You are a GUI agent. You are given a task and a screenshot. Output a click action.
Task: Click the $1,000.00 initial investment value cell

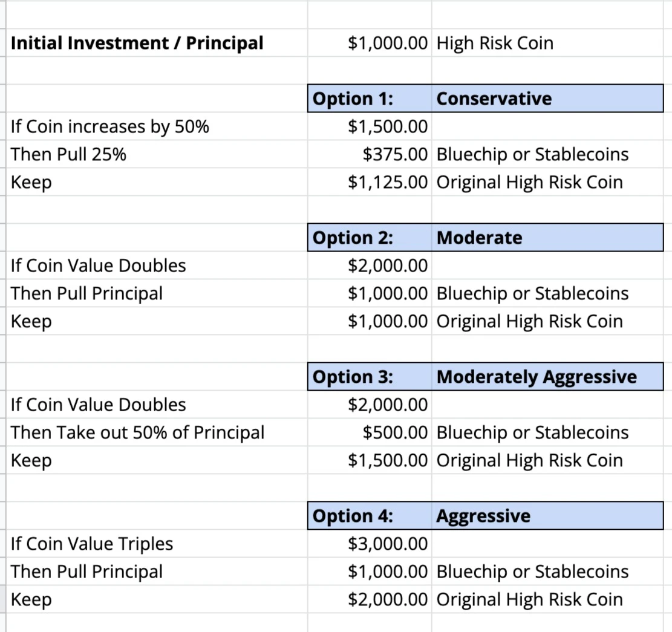click(x=370, y=43)
